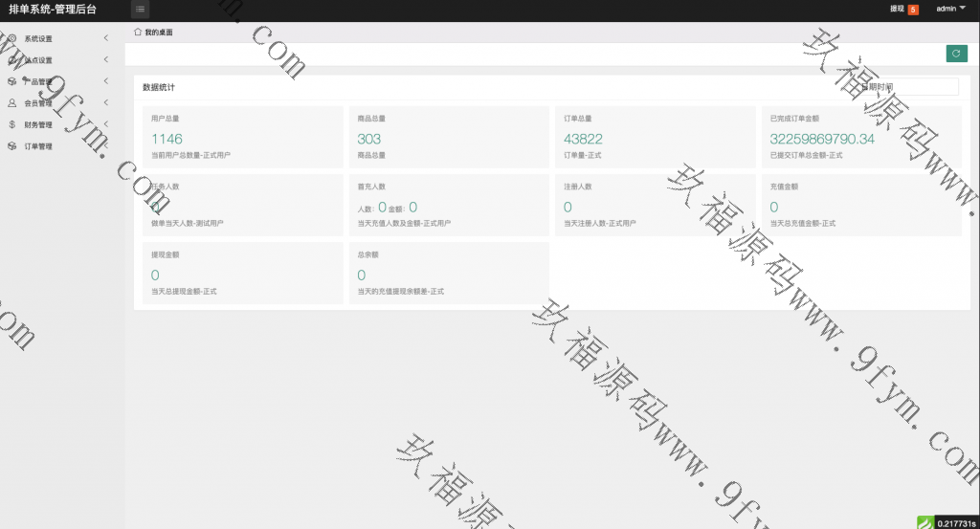
Task: Select the 我的桌面 tab
Action: point(158,33)
